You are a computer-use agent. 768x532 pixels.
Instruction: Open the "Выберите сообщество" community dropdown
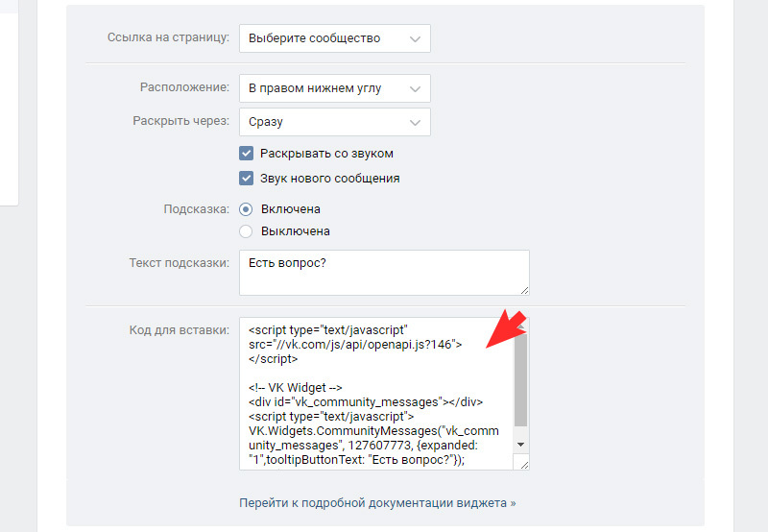[334, 38]
